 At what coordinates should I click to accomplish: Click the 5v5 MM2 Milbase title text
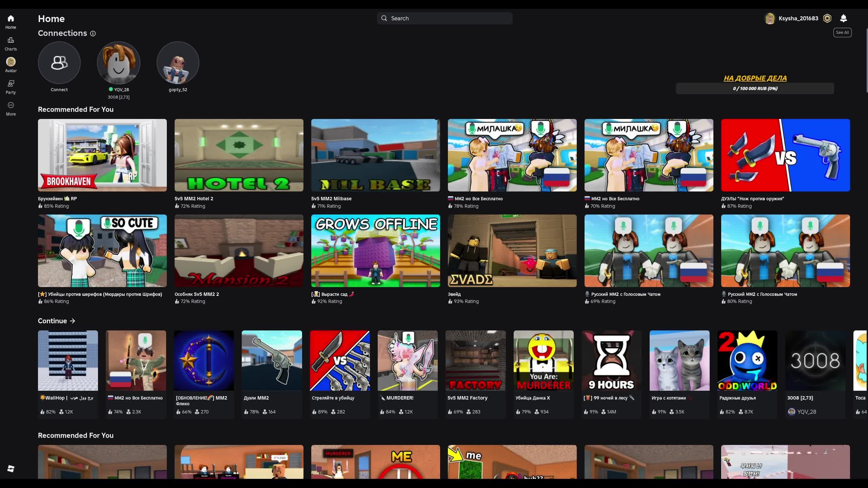coord(331,199)
